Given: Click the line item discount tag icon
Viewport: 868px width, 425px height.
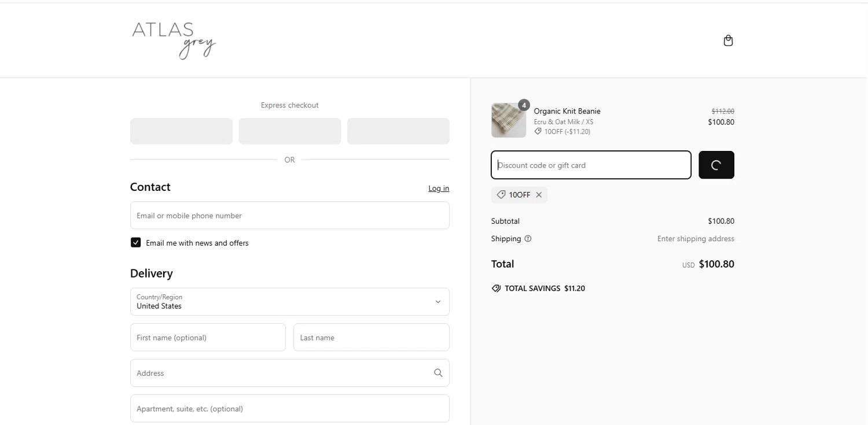Looking at the screenshot, I should tap(538, 132).
